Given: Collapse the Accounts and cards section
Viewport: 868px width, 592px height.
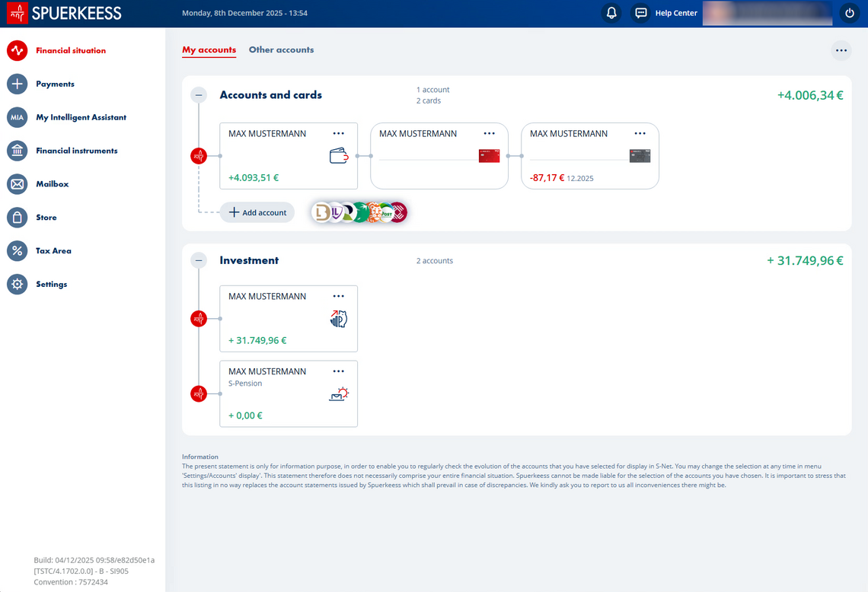Looking at the screenshot, I should point(199,95).
